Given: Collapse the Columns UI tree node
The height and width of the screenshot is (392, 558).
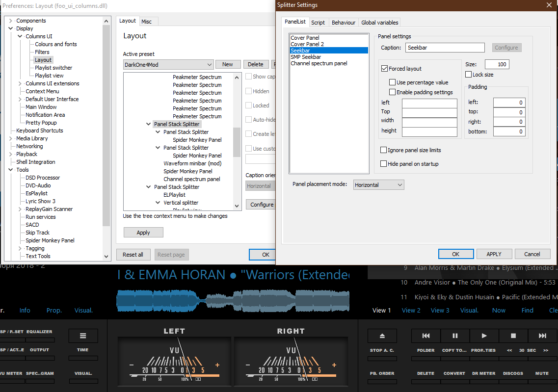Looking at the screenshot, I should coord(20,36).
